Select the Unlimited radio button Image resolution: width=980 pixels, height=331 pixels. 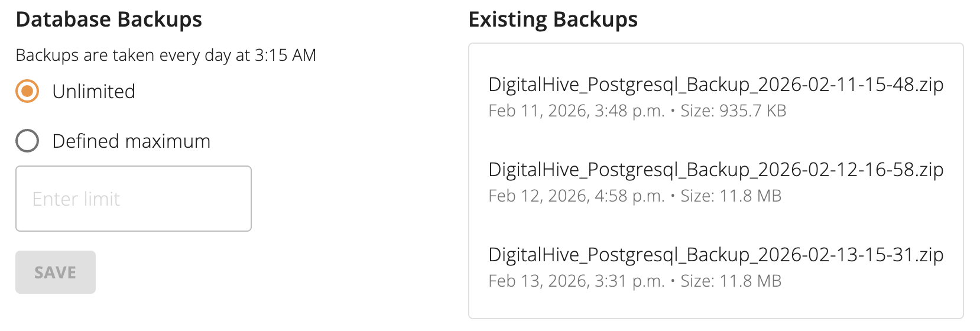(27, 92)
